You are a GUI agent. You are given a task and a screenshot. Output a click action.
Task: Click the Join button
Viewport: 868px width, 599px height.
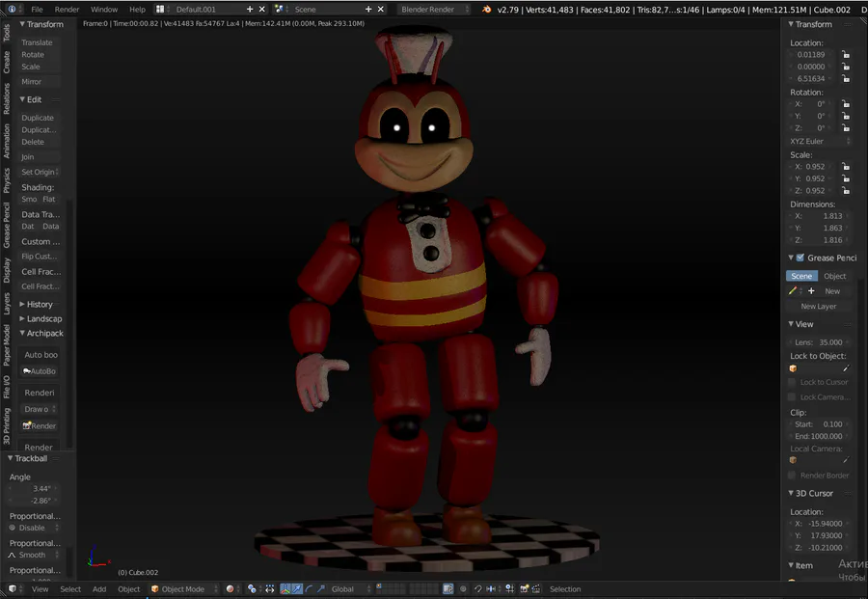click(40, 156)
